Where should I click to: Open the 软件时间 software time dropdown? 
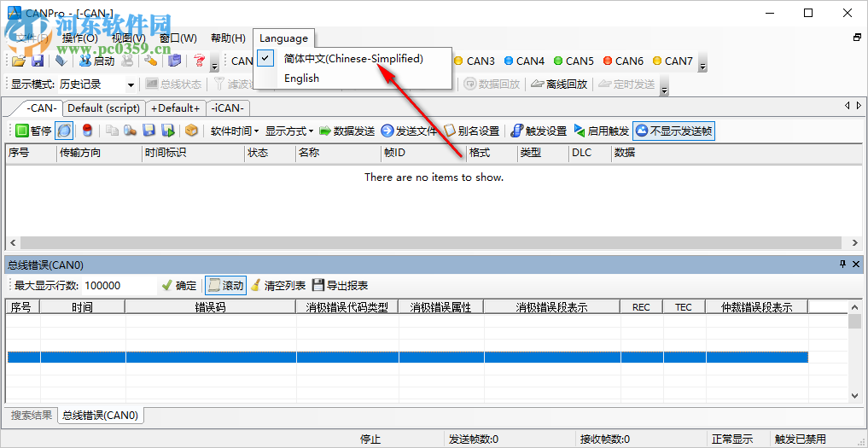(x=235, y=131)
